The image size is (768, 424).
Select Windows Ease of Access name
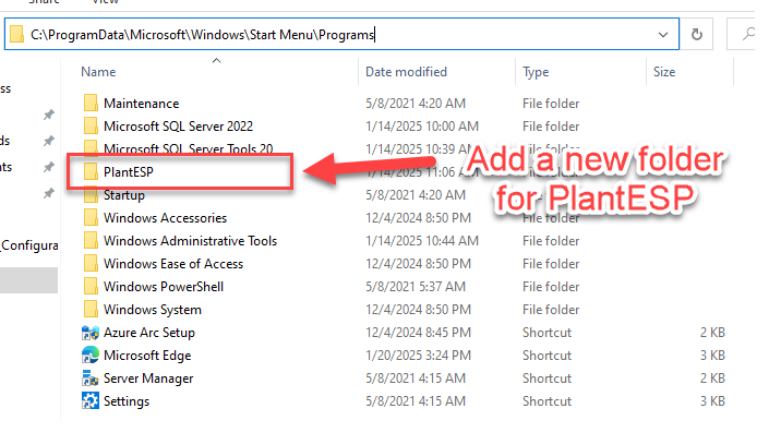[x=173, y=264]
